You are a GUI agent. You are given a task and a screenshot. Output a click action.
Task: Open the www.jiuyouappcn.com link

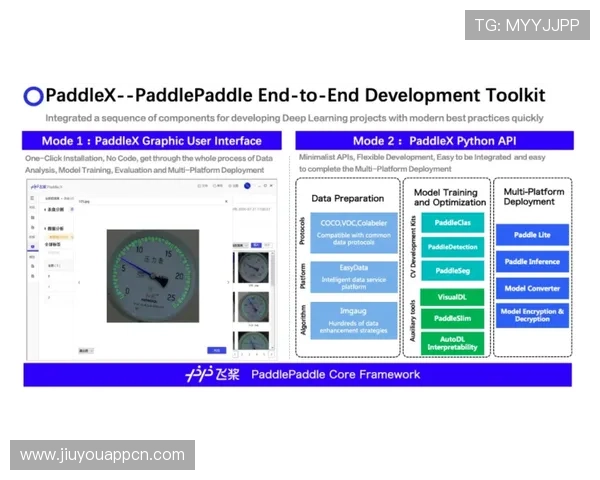coord(103,455)
